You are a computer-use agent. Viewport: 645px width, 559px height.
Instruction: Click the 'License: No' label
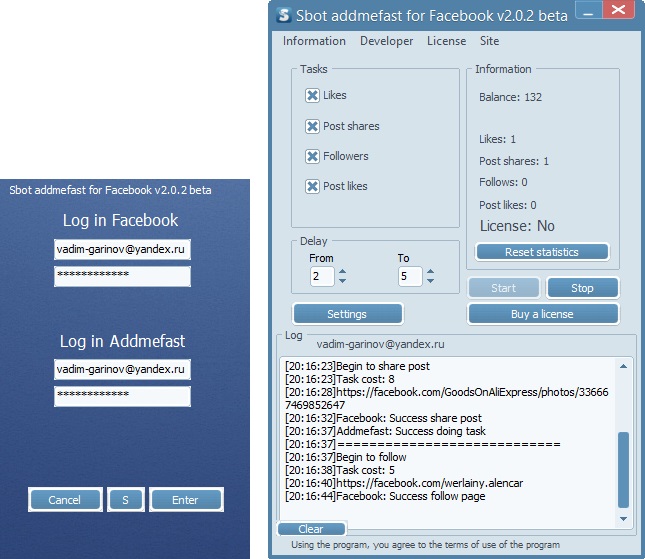tap(517, 226)
